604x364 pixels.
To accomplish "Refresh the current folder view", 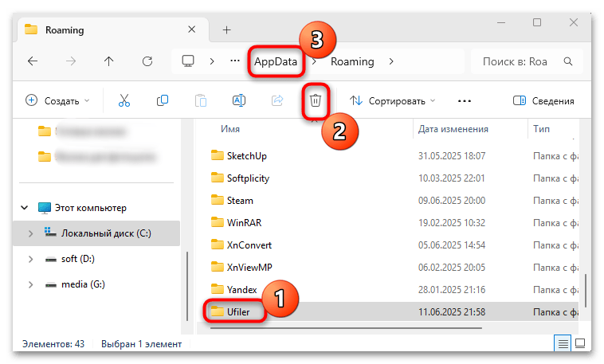I will (x=147, y=61).
